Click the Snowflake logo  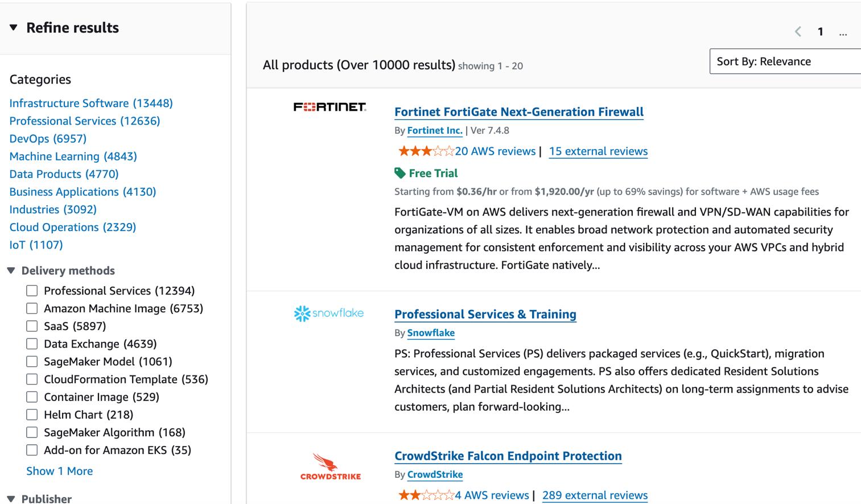point(329,313)
